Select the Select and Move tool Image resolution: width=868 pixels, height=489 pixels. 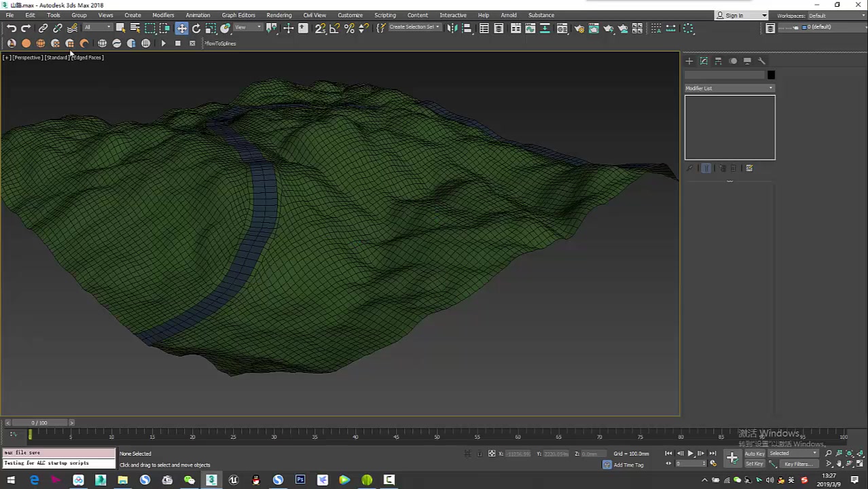pos(181,28)
